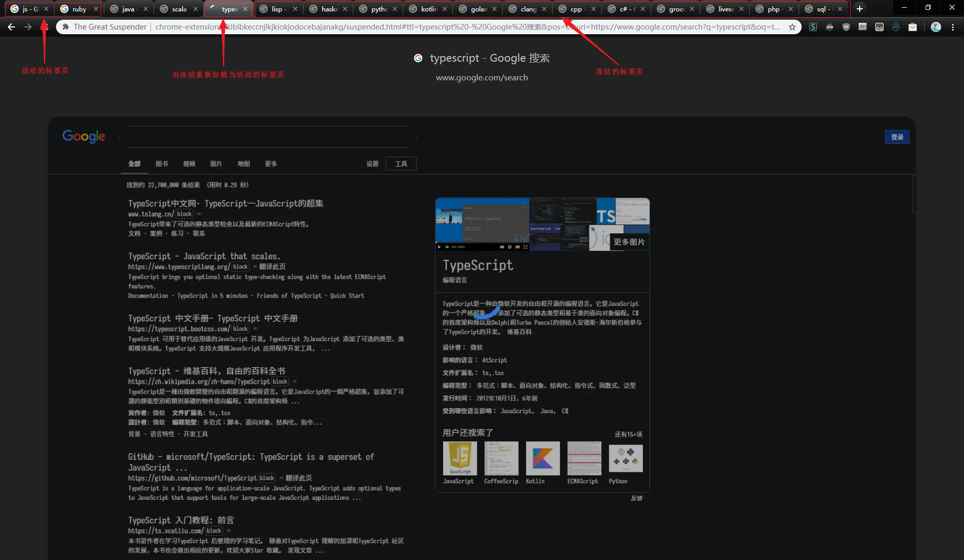Image resolution: width=964 pixels, height=560 pixels.
Task: Open the Chrome three-dot menu
Action: click(953, 27)
